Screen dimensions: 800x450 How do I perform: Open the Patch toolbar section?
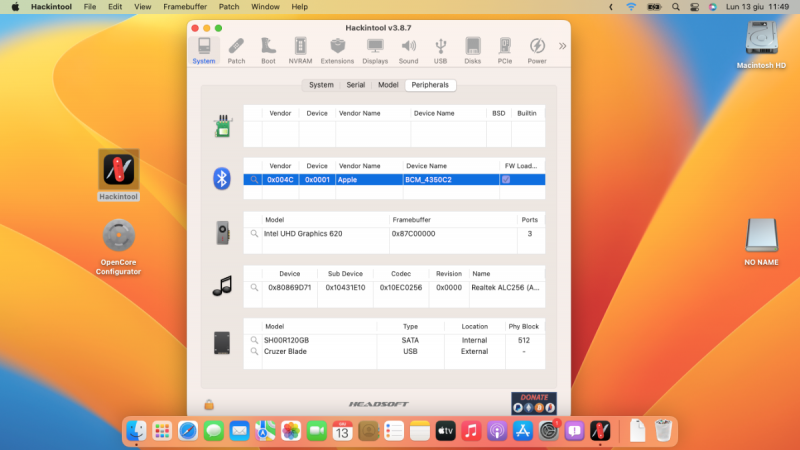click(x=236, y=50)
